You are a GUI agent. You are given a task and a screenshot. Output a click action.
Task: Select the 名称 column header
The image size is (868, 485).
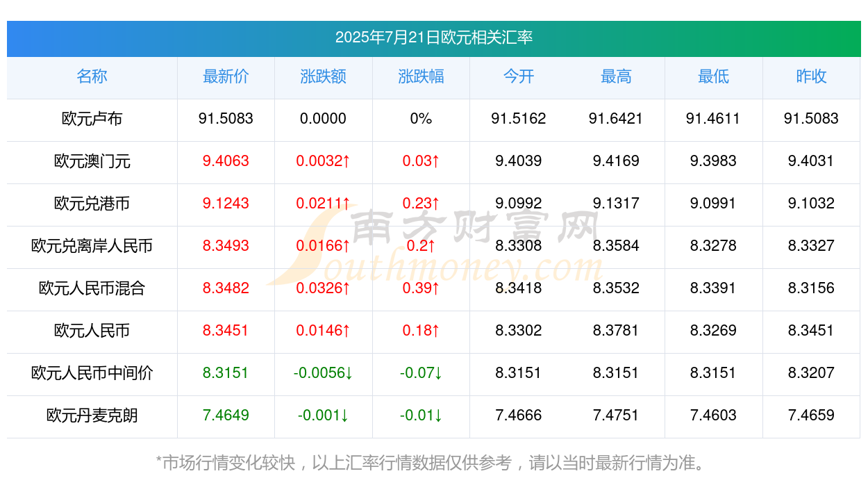point(92,76)
